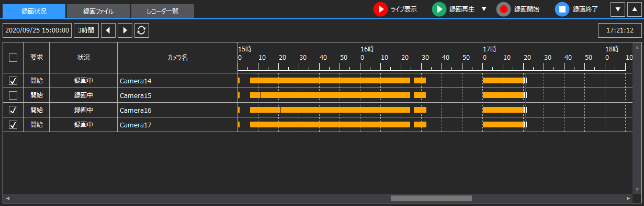Click 録画中 status in Camera14 row

click(x=84, y=81)
